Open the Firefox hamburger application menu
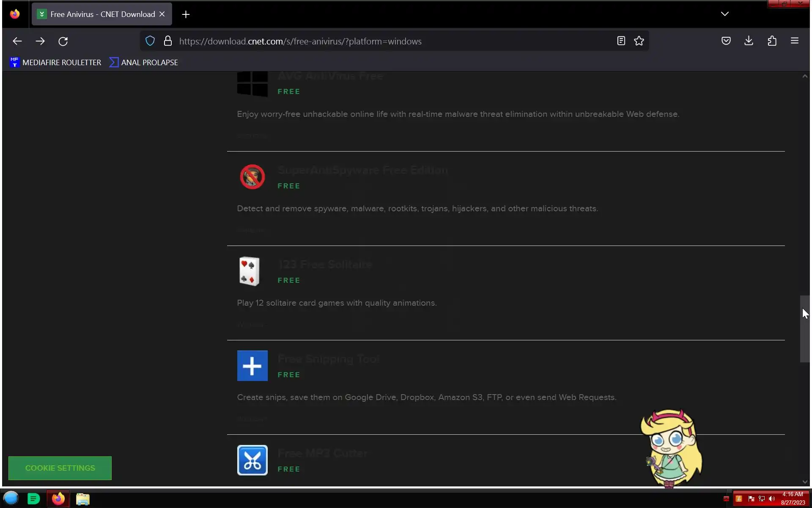The height and width of the screenshot is (508, 812). tap(794, 41)
